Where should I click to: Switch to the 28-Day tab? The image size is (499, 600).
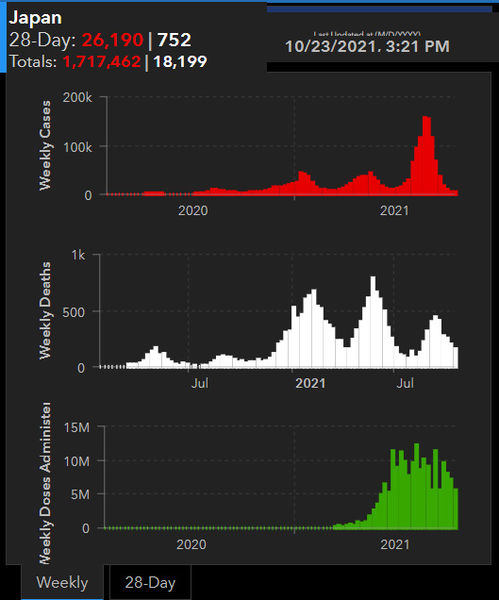pyautogui.click(x=150, y=582)
